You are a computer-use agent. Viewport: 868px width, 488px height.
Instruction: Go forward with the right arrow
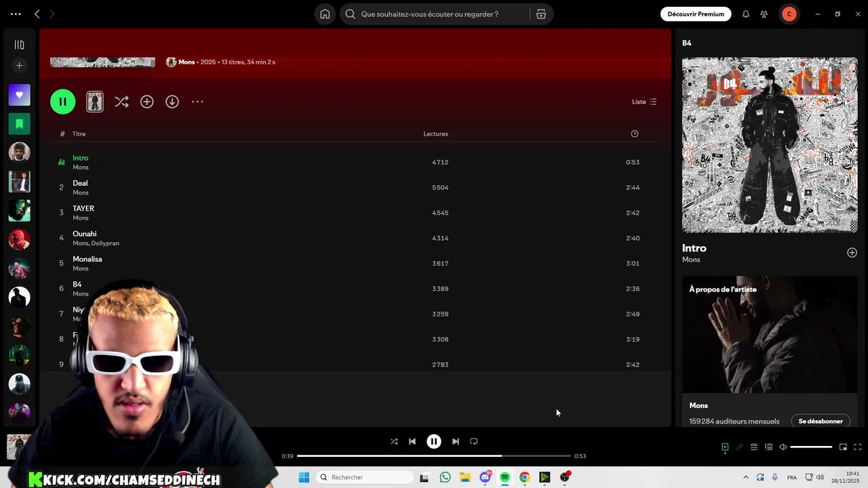tap(52, 14)
